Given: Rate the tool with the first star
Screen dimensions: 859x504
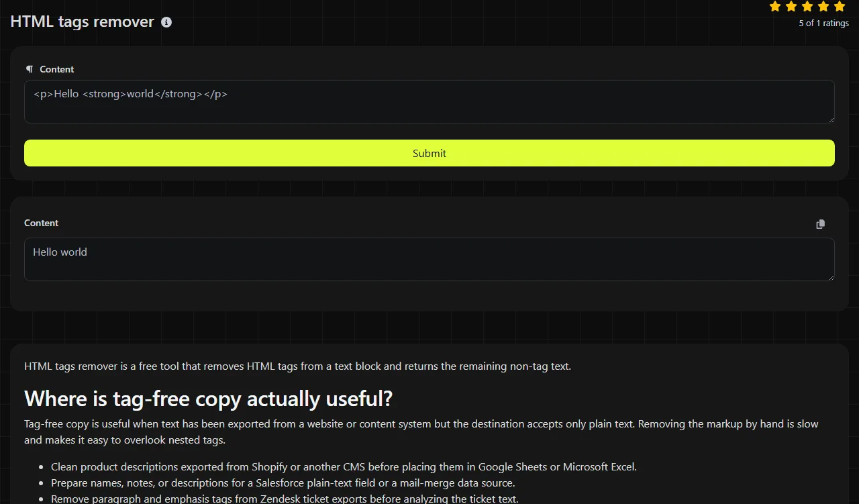Looking at the screenshot, I should (x=775, y=7).
